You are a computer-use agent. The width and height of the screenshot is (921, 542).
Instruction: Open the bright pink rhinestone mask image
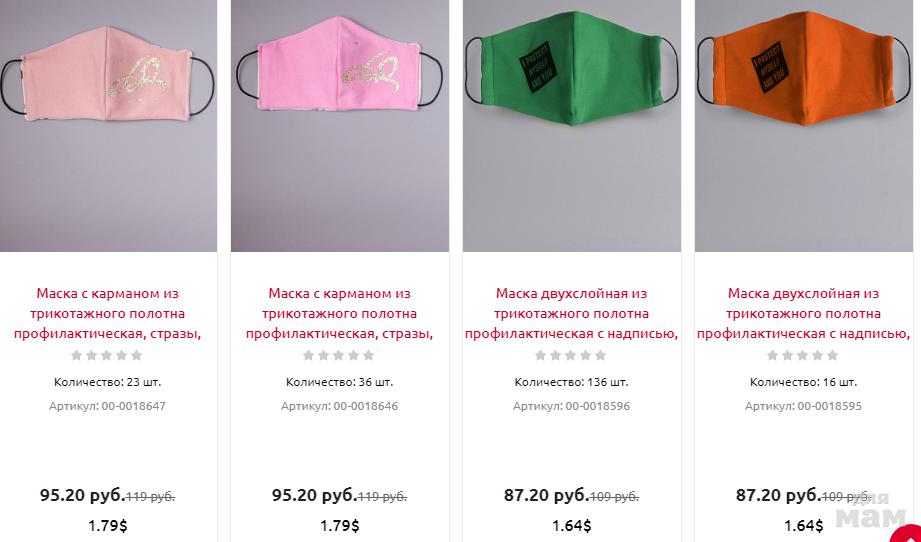pos(340,126)
